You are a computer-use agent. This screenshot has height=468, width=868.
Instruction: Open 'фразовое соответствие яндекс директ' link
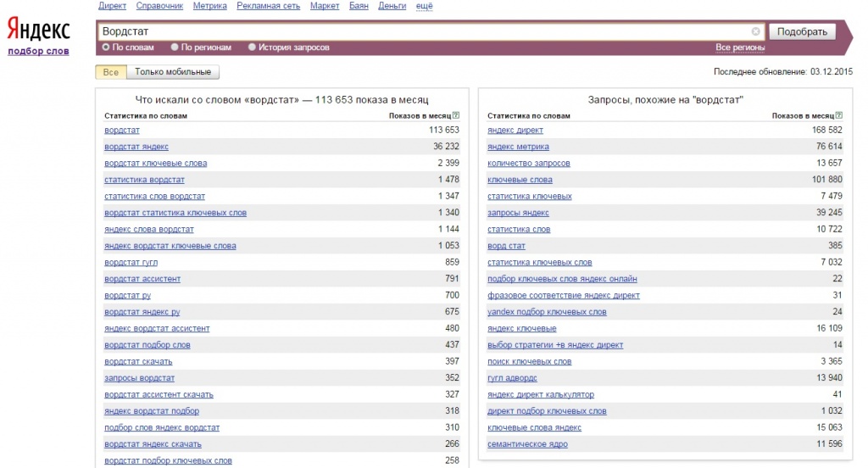(564, 296)
